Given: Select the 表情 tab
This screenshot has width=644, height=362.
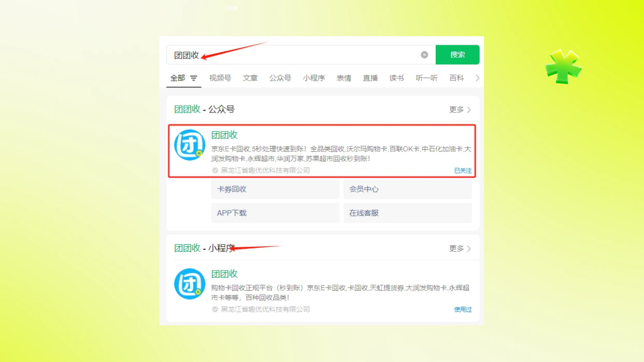Looking at the screenshot, I should (x=344, y=78).
